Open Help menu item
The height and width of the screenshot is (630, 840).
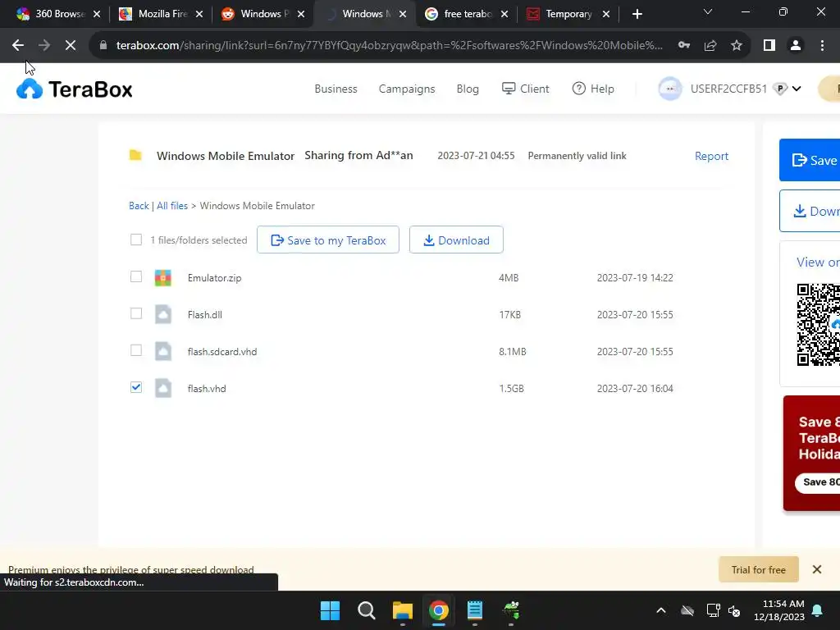(593, 89)
